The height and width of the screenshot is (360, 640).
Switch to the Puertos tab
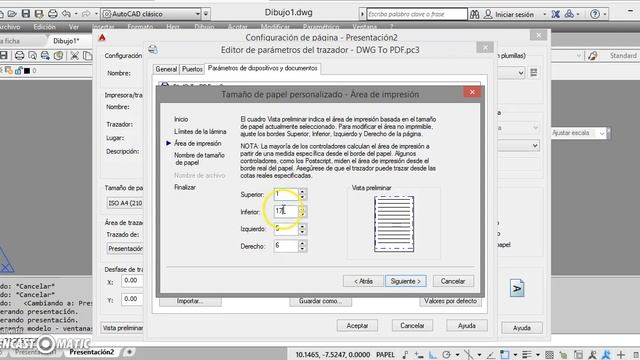pos(192,69)
